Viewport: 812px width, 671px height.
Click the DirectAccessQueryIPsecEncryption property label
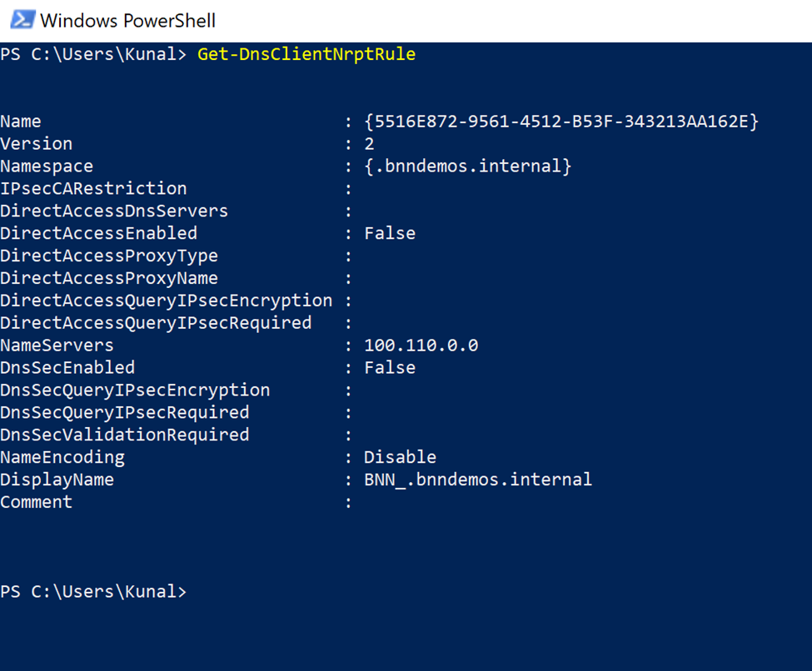(166, 301)
